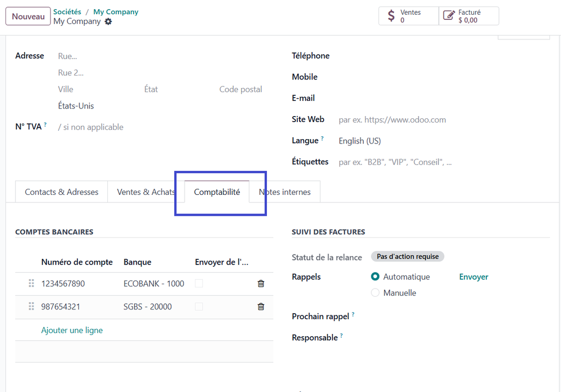Image resolution: width=561 pixels, height=392 pixels.
Task: Show the Responsable help tooltip
Action: point(342,336)
